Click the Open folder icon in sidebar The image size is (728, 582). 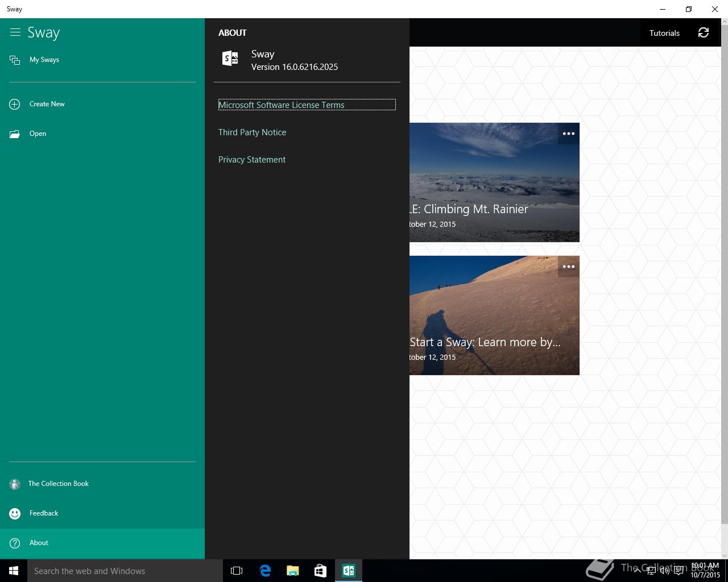point(15,134)
